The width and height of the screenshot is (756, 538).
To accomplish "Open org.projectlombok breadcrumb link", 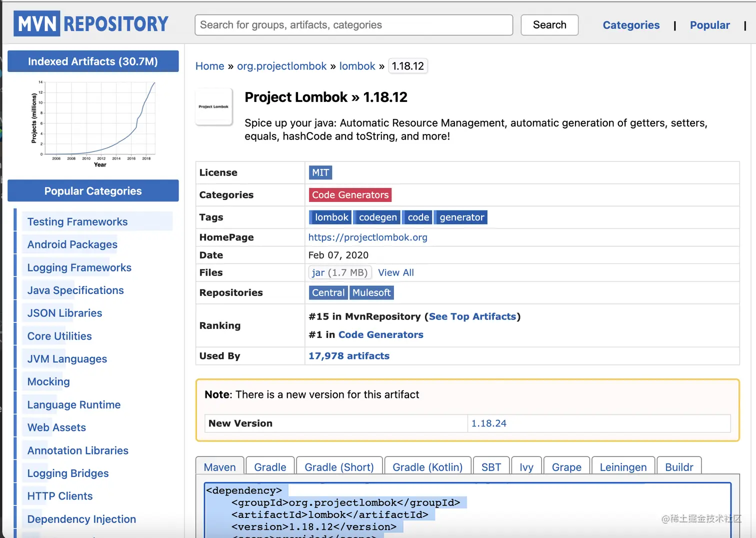I will pyautogui.click(x=281, y=66).
